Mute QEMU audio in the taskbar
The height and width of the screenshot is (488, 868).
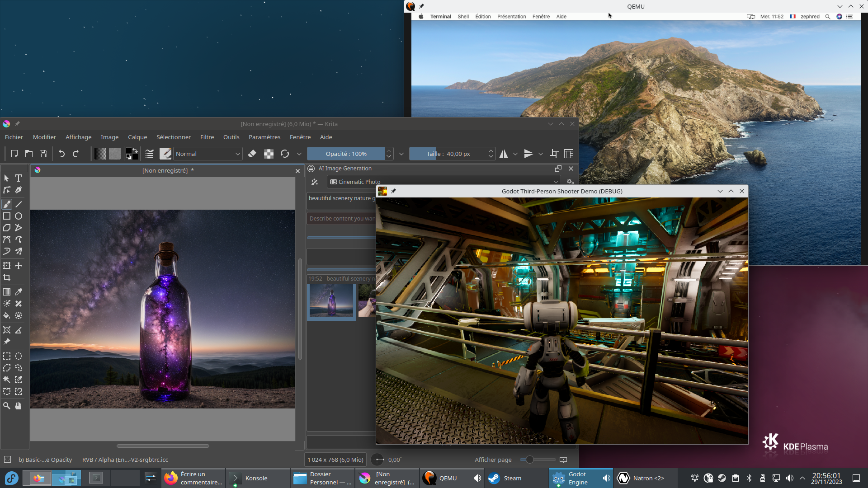(477, 478)
